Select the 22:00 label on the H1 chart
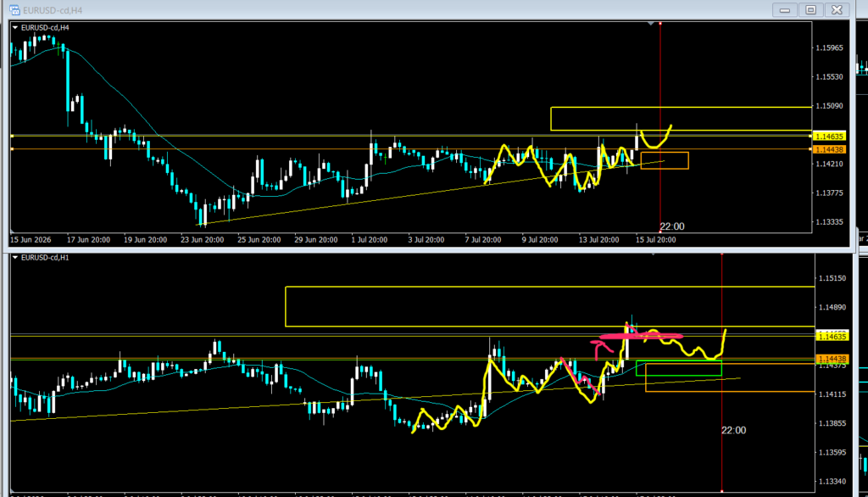Viewport: 868px width, 497px height. [x=733, y=431]
